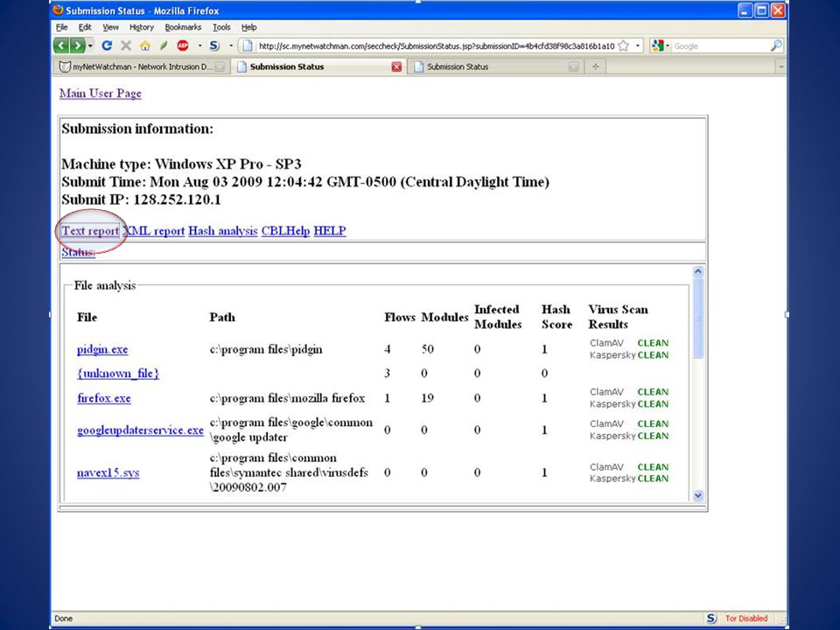Click the File analysis scroll up arrow
The image size is (840, 630).
[697, 271]
